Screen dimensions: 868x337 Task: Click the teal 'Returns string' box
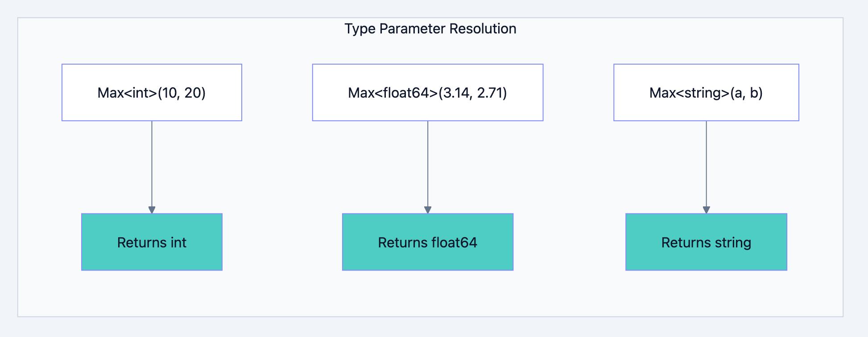tap(706, 242)
